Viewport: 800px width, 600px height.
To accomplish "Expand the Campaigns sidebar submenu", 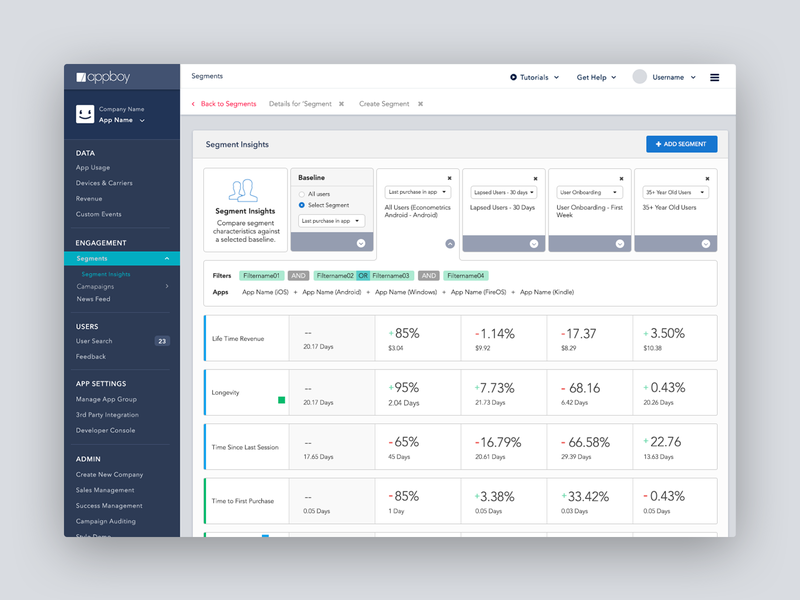I will 166,286.
